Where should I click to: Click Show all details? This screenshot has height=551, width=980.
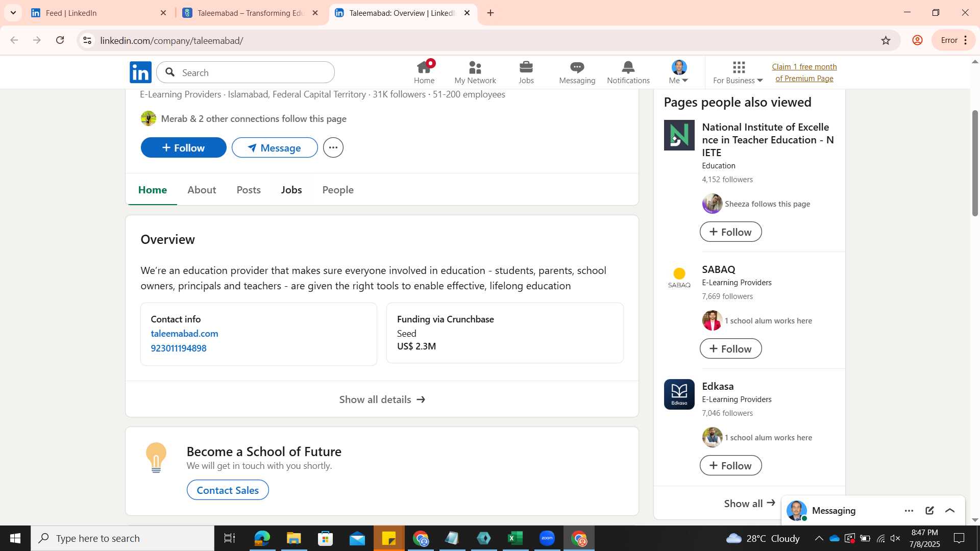(382, 399)
